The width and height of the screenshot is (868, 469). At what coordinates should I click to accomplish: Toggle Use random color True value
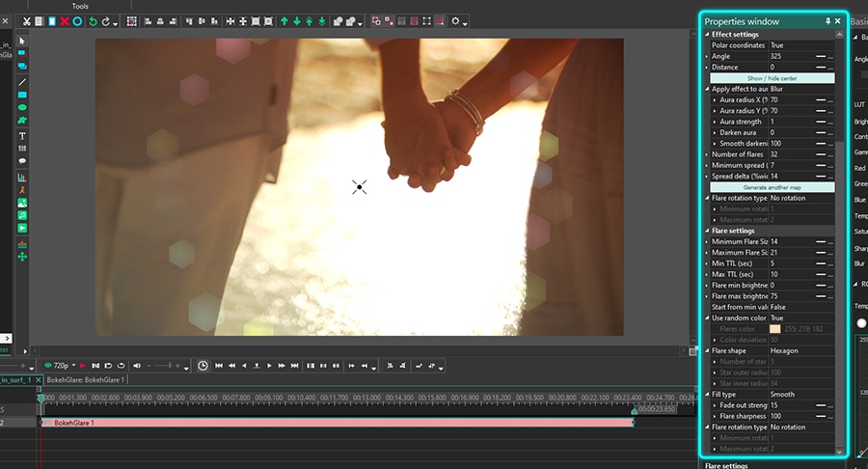(x=801, y=317)
